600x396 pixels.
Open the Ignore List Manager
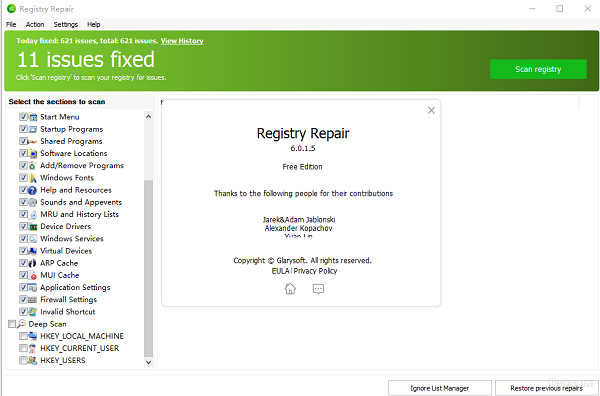click(440, 388)
